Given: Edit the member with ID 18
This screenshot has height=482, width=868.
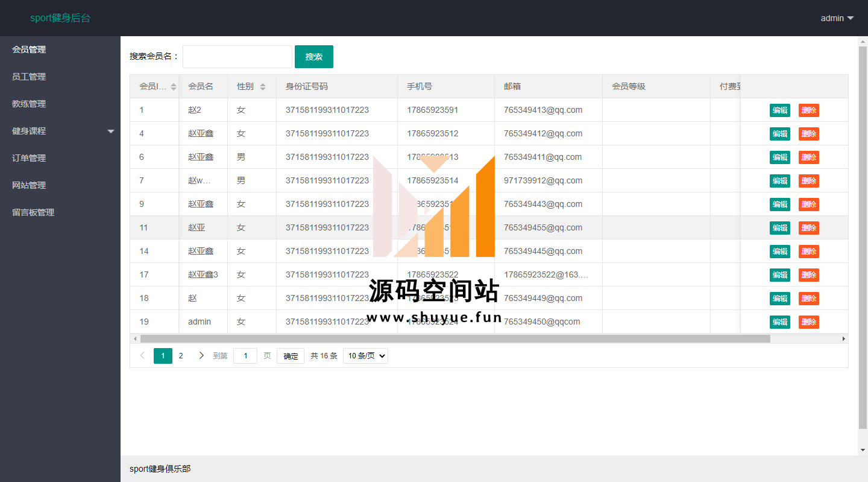Looking at the screenshot, I should (780, 299).
